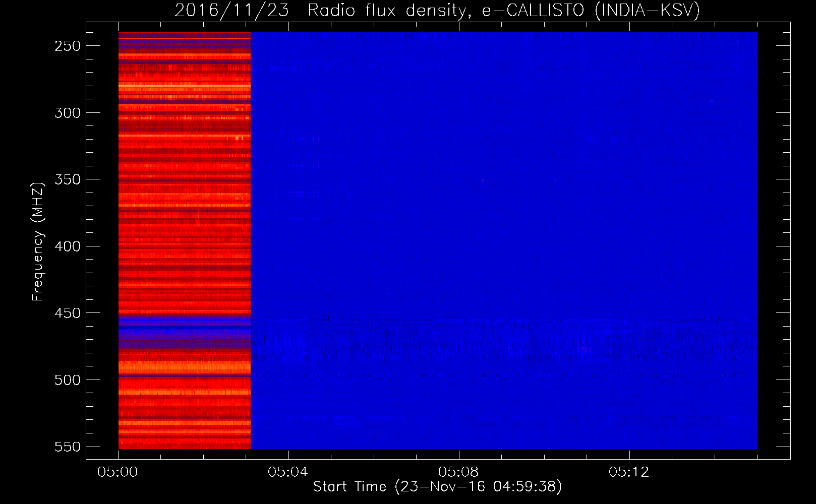Click the 05:04 time tick label

click(288, 472)
